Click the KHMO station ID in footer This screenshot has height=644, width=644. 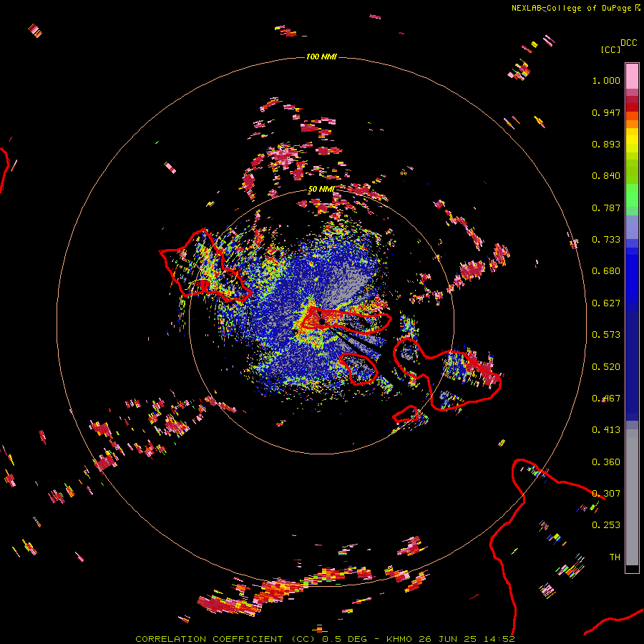point(399,639)
